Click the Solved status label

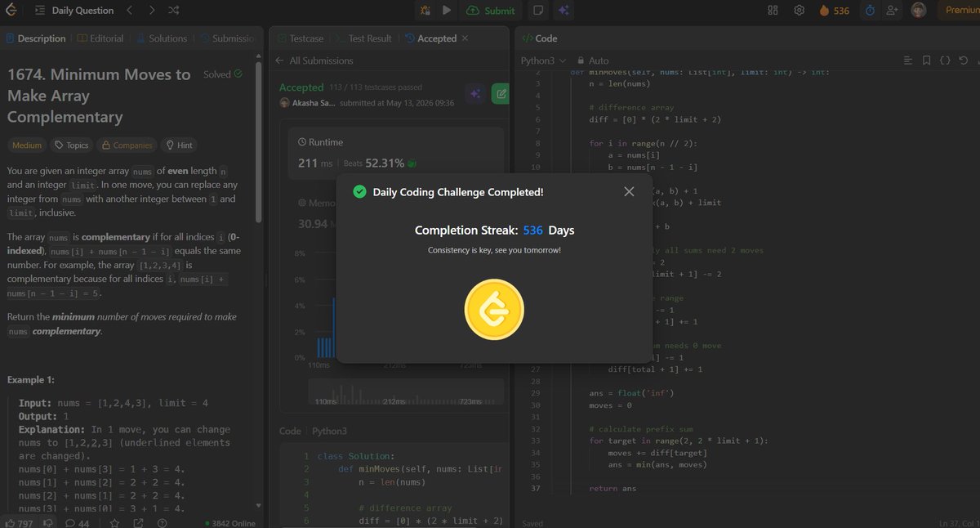coord(222,74)
